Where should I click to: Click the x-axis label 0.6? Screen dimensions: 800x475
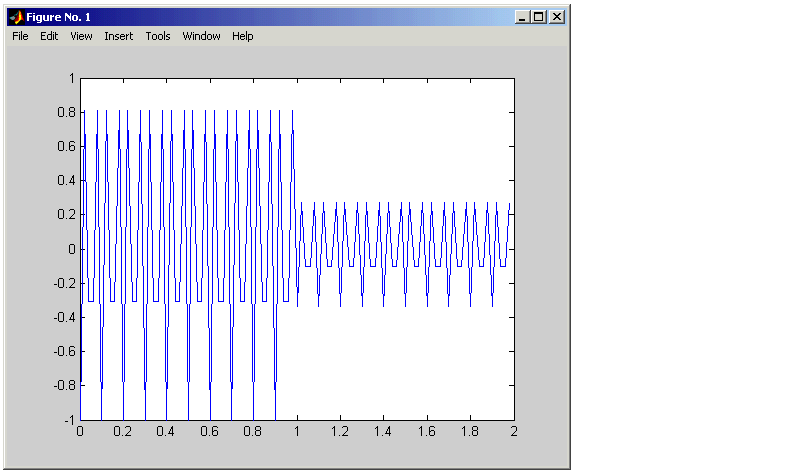[209, 432]
